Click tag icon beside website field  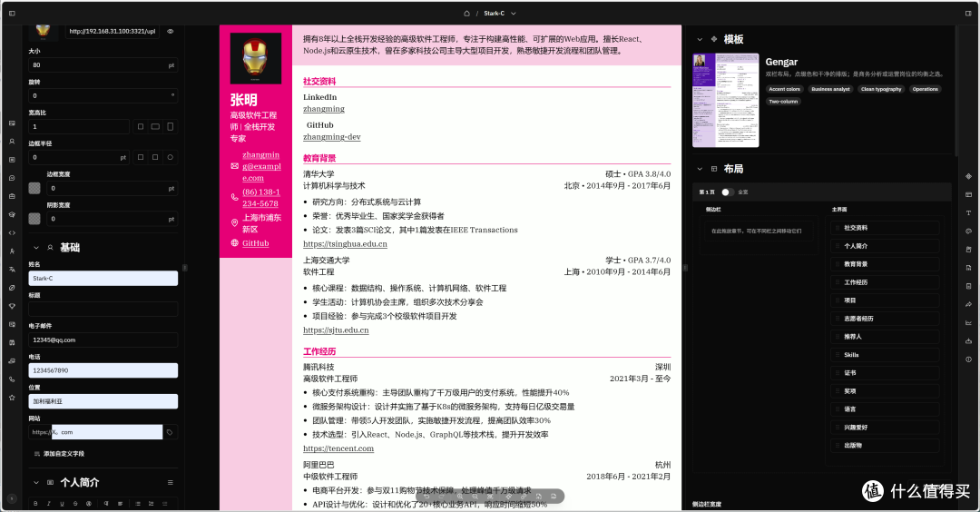170,432
